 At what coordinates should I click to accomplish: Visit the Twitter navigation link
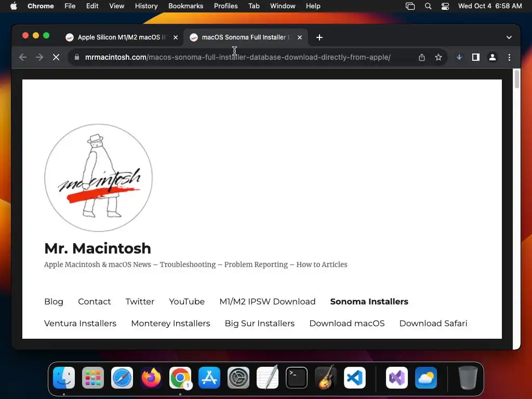(140, 302)
